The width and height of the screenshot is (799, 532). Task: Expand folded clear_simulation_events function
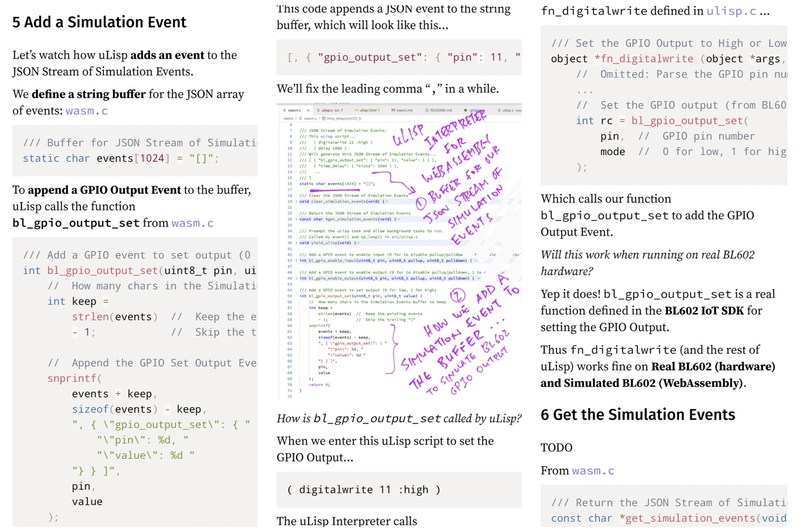point(296,202)
